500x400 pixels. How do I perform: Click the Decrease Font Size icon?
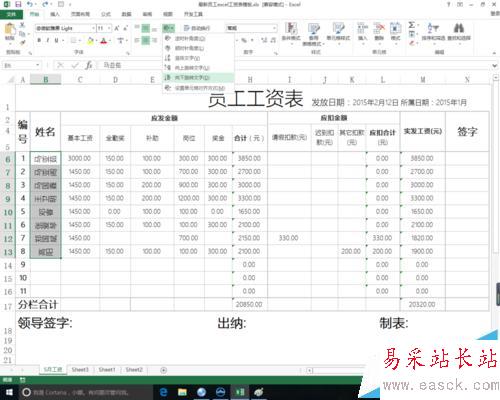(x=125, y=28)
